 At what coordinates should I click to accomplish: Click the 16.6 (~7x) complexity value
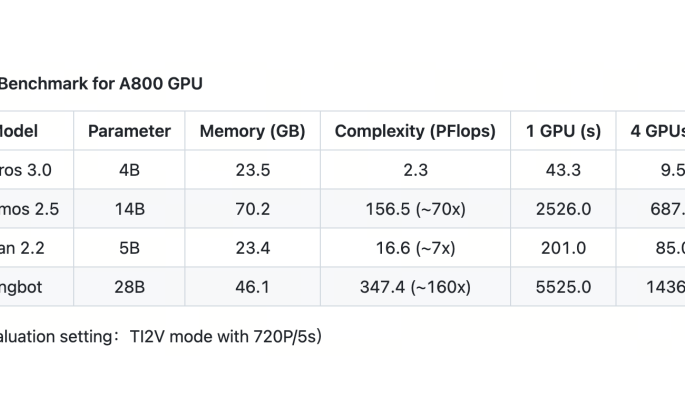415,248
